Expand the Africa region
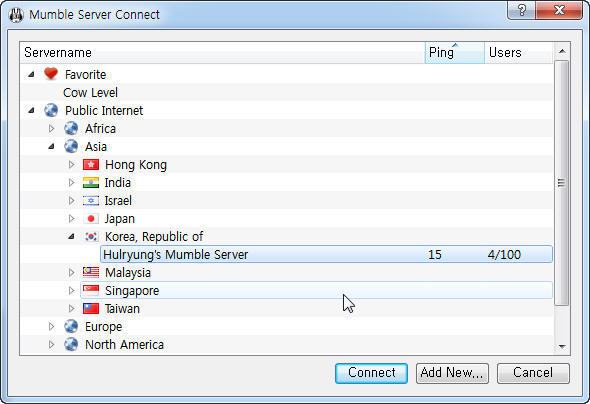Viewport: 590px width, 404px height. [52, 128]
